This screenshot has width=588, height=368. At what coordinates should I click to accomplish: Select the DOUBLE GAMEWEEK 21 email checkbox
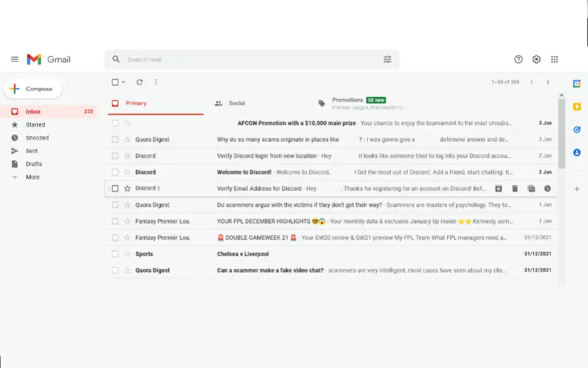[x=115, y=237]
